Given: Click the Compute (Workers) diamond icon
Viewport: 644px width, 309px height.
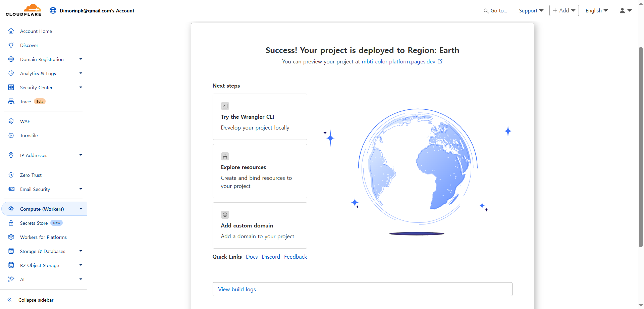Looking at the screenshot, I should point(11,209).
